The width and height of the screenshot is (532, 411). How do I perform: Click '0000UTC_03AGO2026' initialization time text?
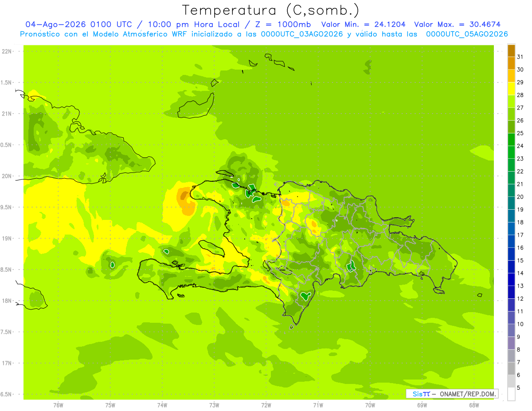pos(302,34)
